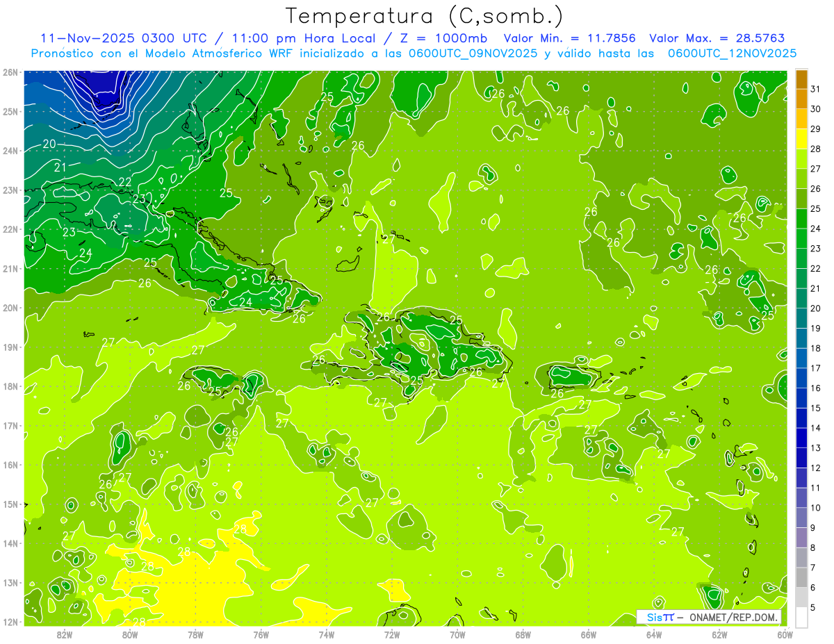
Task: Click the 25N latitude axis label
Action: point(10,111)
